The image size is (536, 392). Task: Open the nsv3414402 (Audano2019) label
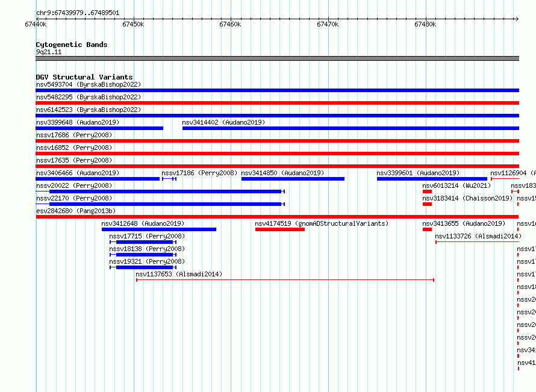click(223, 122)
